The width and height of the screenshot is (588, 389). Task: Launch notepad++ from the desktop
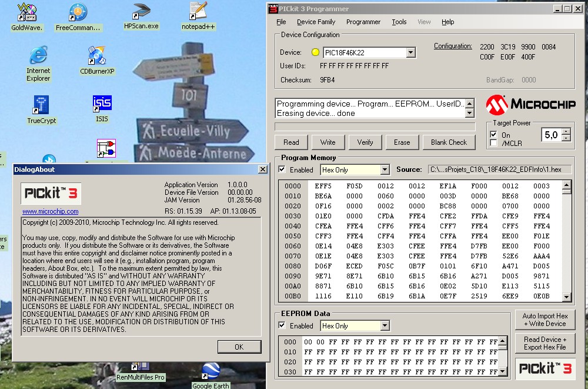[x=198, y=16]
